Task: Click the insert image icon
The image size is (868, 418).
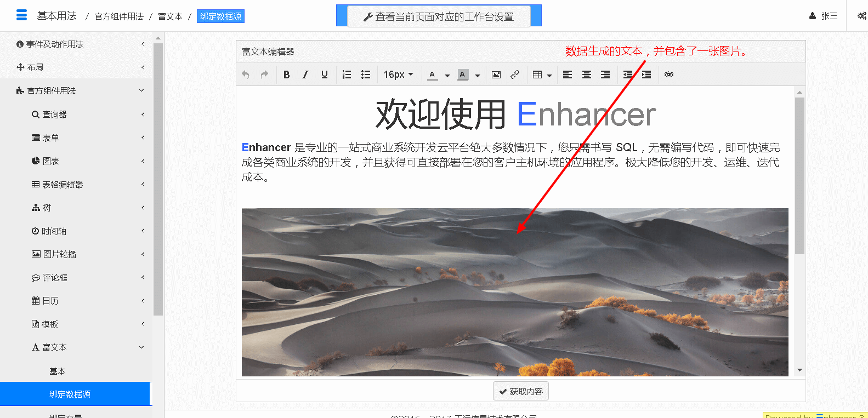Action: pos(496,75)
